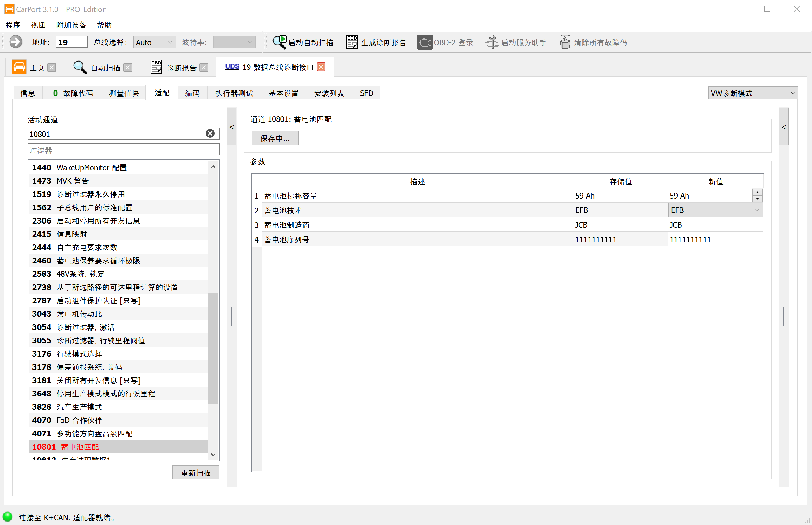This screenshot has height=525, width=812.
Task: Click the green arrow connect icon
Action: [x=16, y=42]
